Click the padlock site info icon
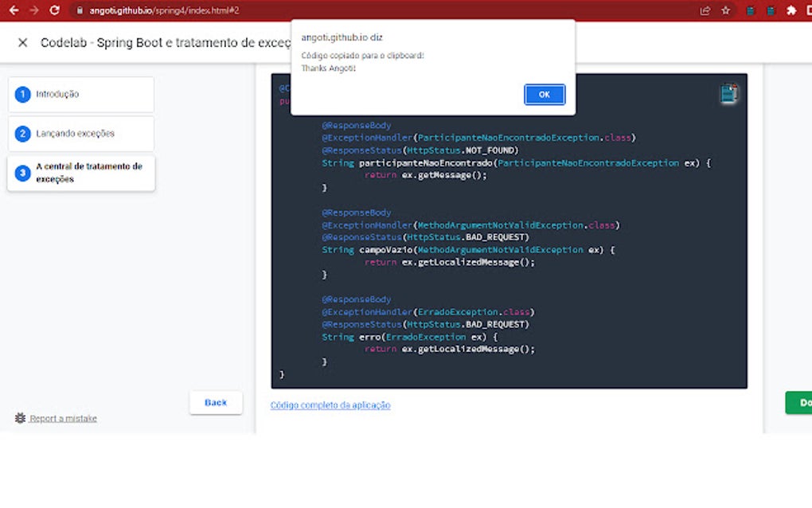Screen dimensions: 812x508 (80, 10)
